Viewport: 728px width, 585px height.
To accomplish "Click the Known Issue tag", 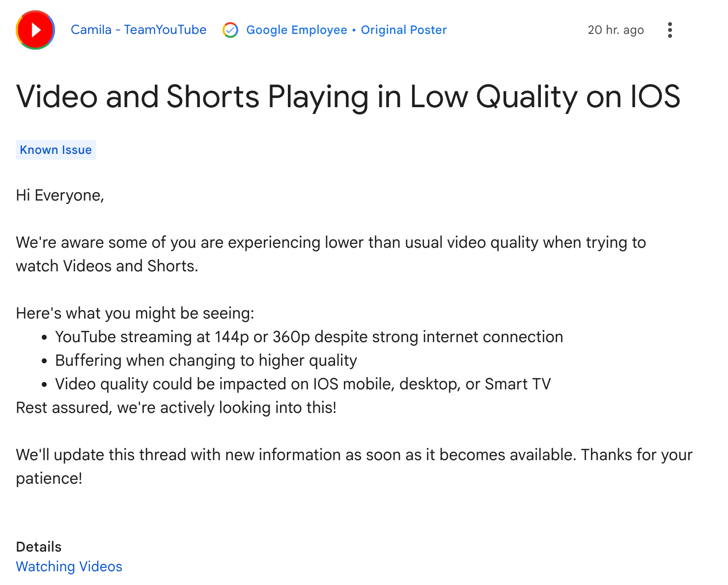I will (x=56, y=150).
